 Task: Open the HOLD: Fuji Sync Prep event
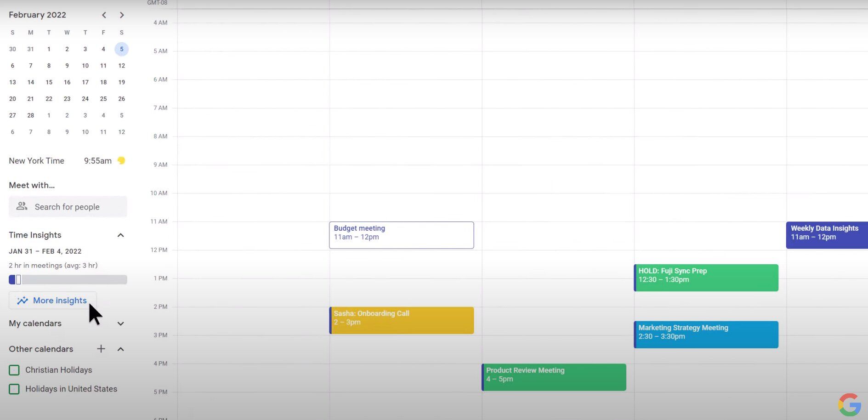706,277
